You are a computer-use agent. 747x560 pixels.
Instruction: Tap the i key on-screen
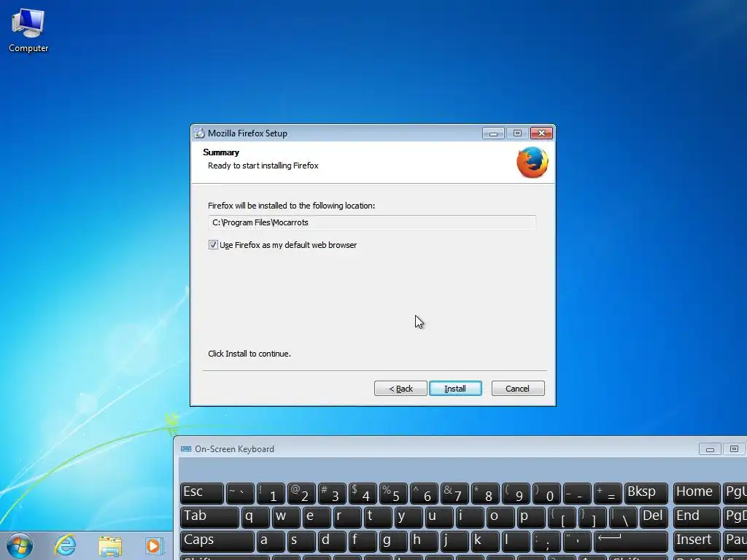click(x=469, y=517)
